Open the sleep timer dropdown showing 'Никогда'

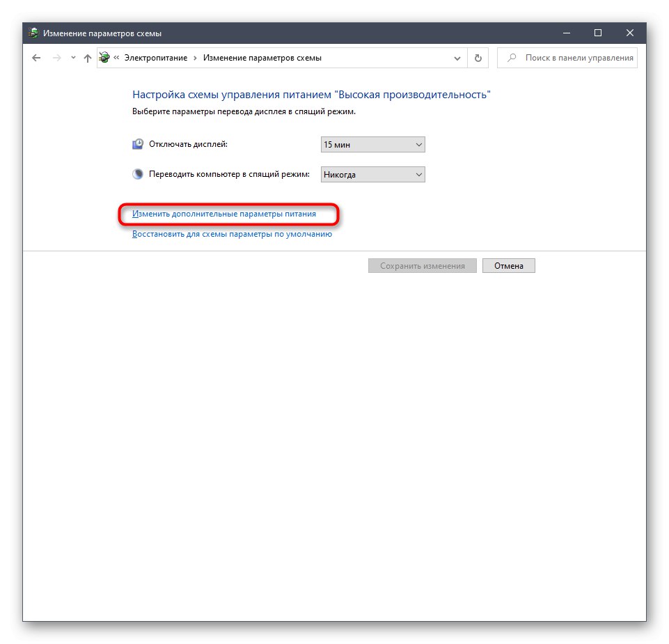click(372, 174)
